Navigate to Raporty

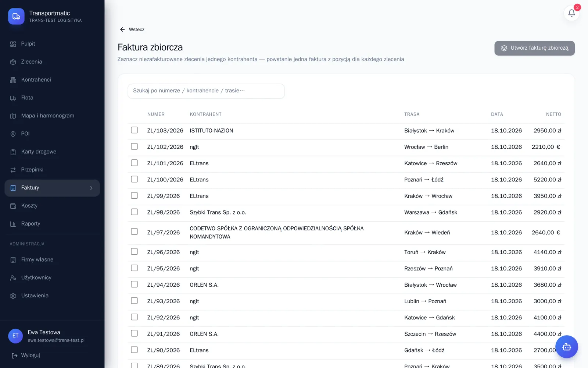[x=52, y=224]
